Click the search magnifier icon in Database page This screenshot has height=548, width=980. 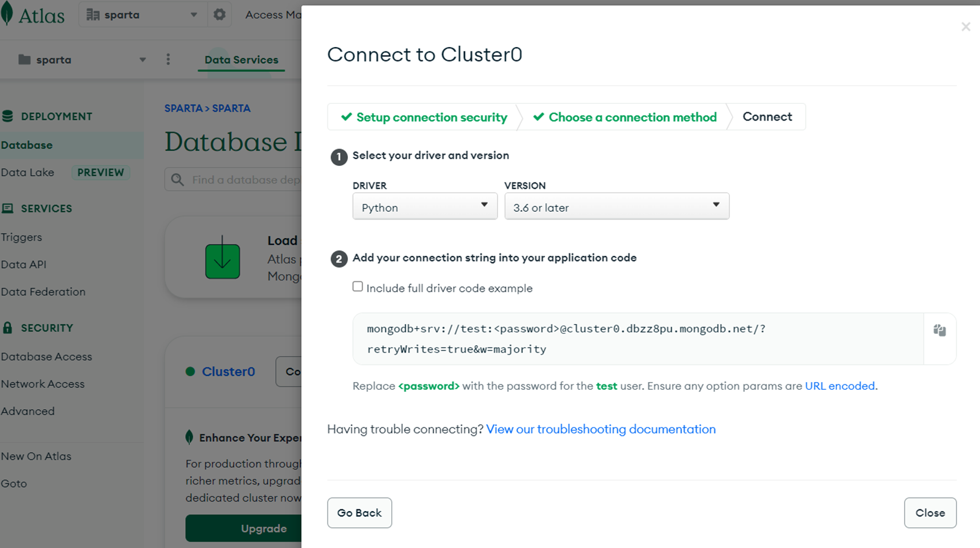[177, 179]
